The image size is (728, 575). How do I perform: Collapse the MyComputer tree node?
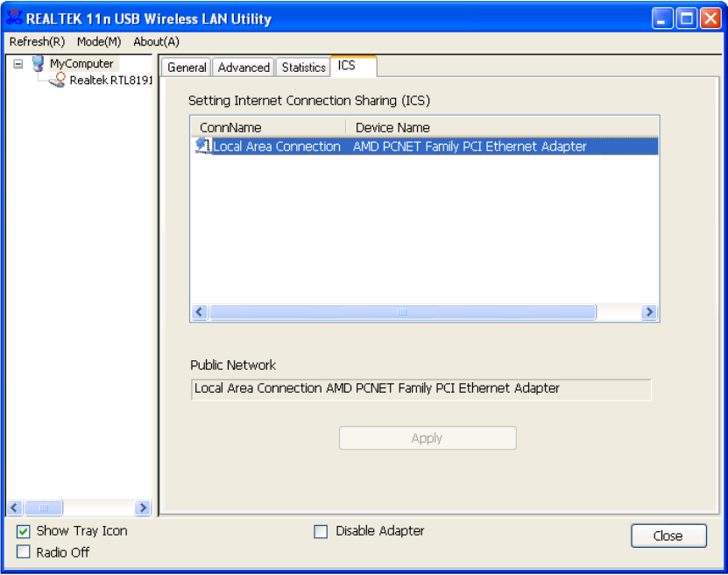click(x=18, y=64)
